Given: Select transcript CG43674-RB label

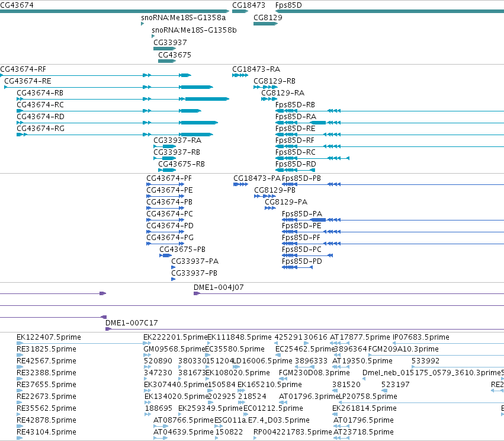Looking at the screenshot, I should tap(40, 93).
